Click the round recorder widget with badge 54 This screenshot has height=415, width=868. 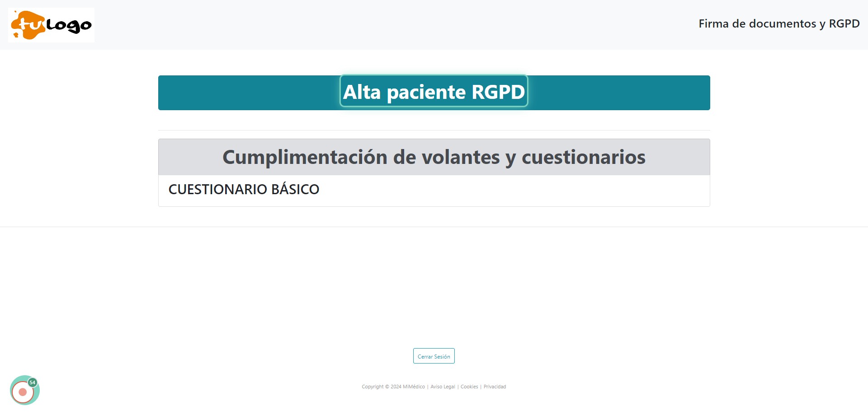(25, 391)
